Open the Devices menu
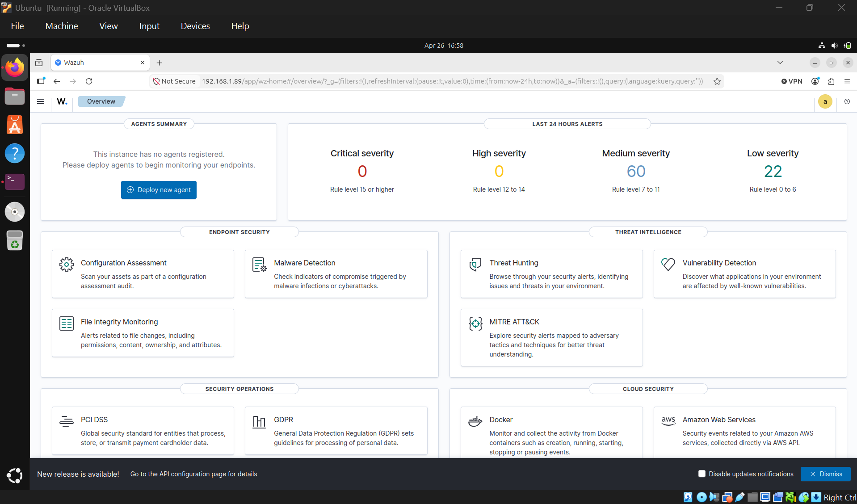The height and width of the screenshot is (504, 857). [195, 26]
